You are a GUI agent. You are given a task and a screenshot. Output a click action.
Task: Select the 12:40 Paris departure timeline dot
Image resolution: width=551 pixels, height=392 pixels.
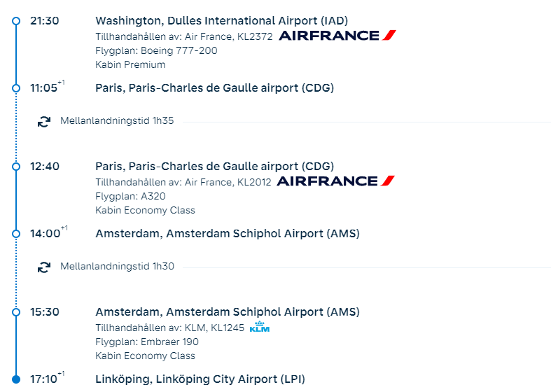point(16,167)
